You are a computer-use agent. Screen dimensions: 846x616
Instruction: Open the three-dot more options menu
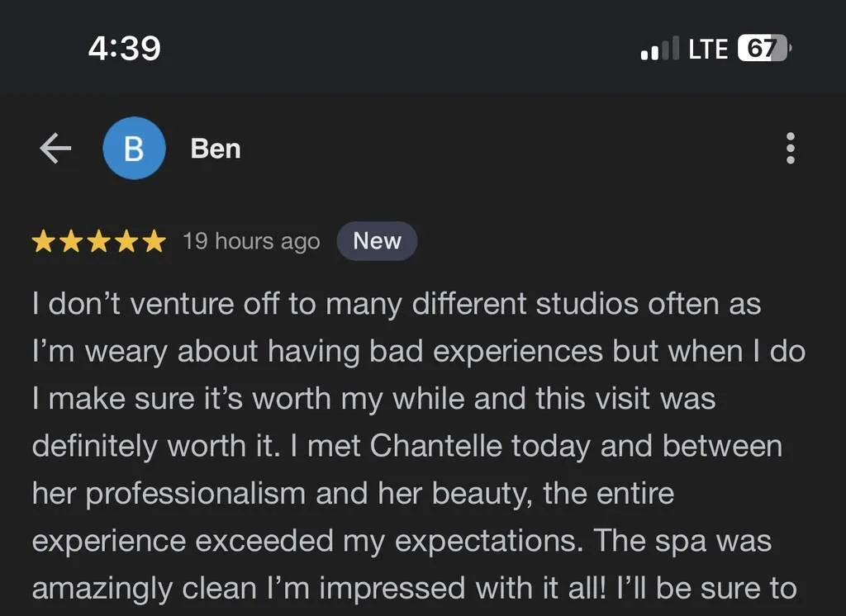(791, 149)
